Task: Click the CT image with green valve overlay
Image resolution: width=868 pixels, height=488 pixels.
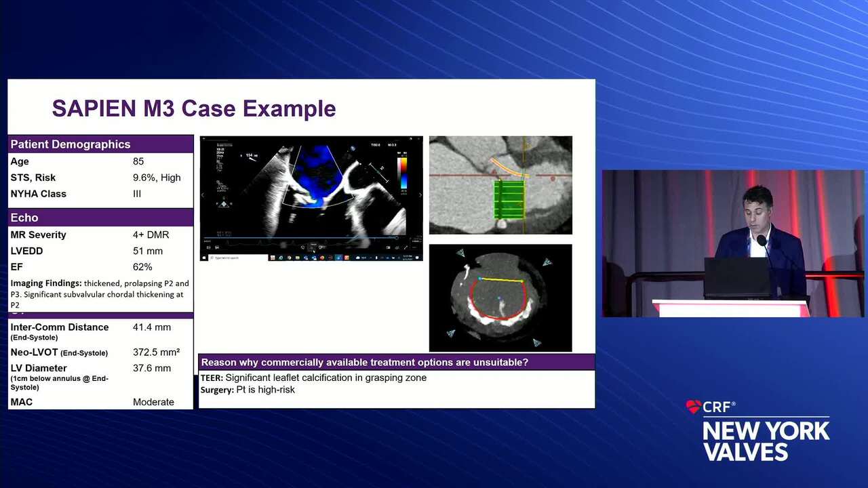Action: (x=500, y=185)
